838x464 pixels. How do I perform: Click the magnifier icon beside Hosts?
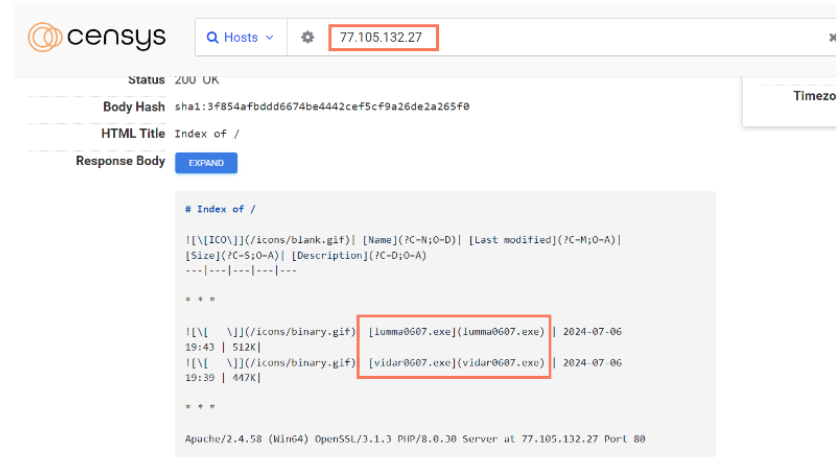[x=212, y=38]
